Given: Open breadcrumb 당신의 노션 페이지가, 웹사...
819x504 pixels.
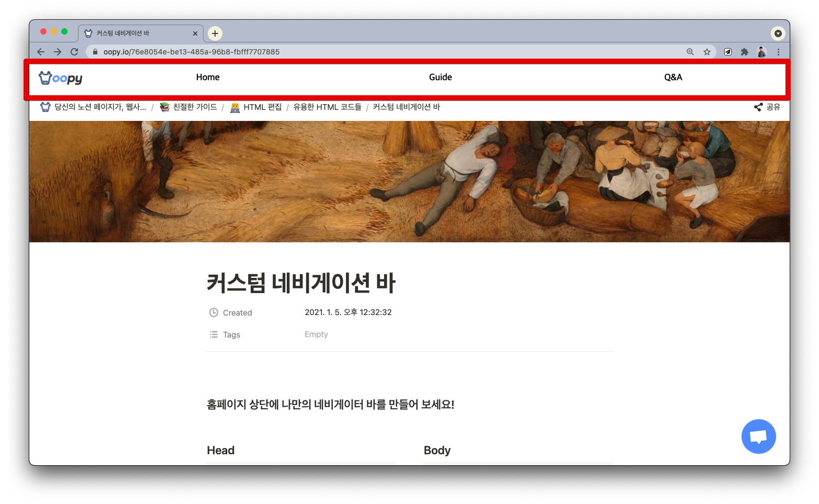Looking at the screenshot, I should (94, 107).
